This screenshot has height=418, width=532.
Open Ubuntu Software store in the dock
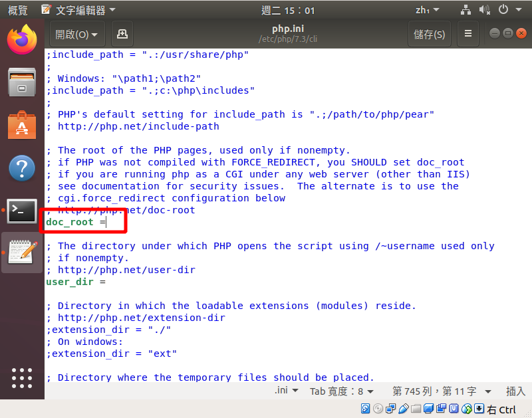[x=22, y=125]
